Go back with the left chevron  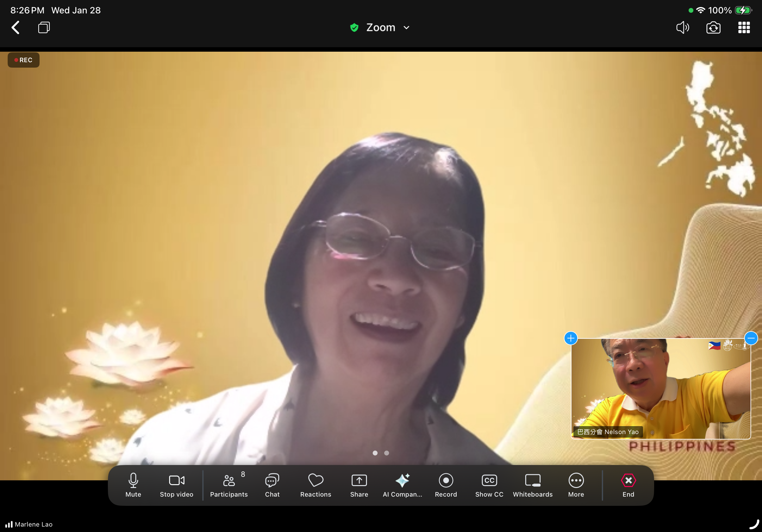click(16, 27)
